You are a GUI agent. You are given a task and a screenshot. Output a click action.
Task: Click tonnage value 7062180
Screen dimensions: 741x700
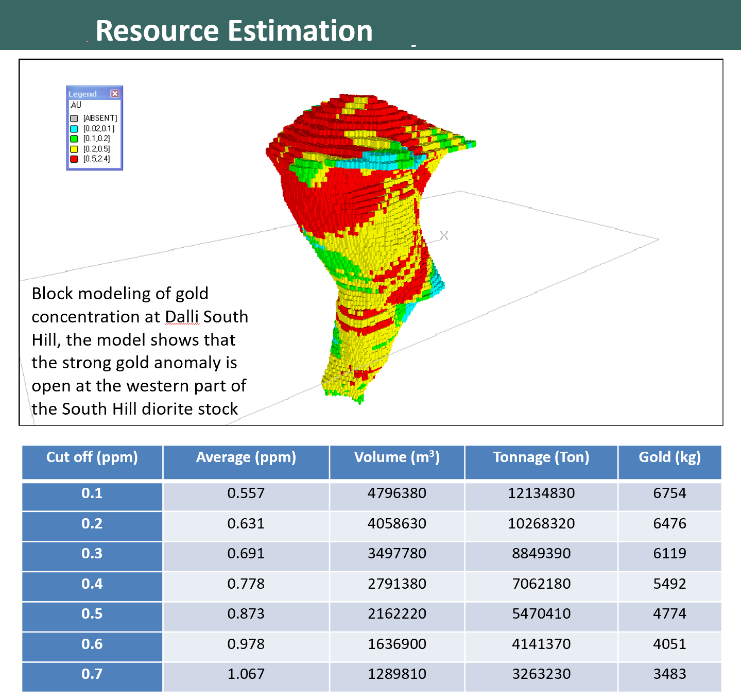[x=541, y=584]
